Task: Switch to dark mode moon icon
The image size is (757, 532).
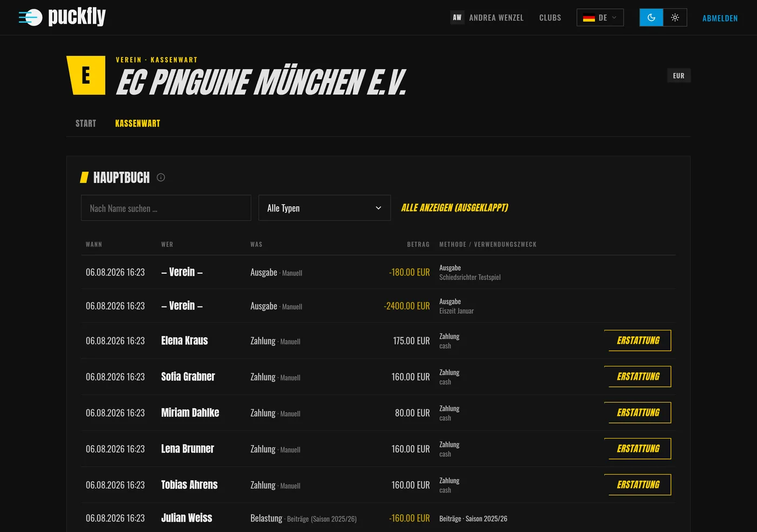Action: (651, 17)
